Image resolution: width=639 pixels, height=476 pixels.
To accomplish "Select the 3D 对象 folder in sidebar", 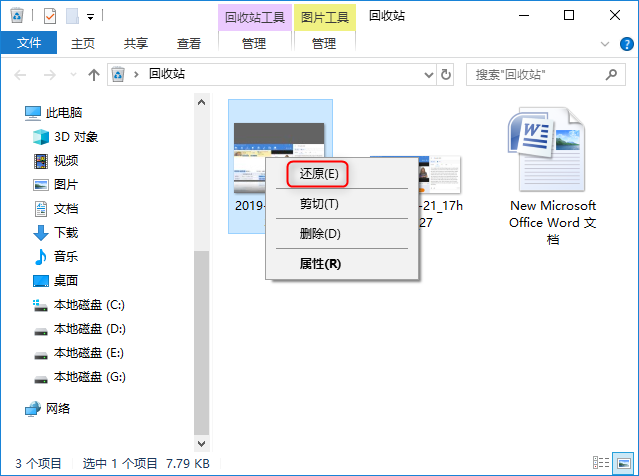I will (75, 137).
